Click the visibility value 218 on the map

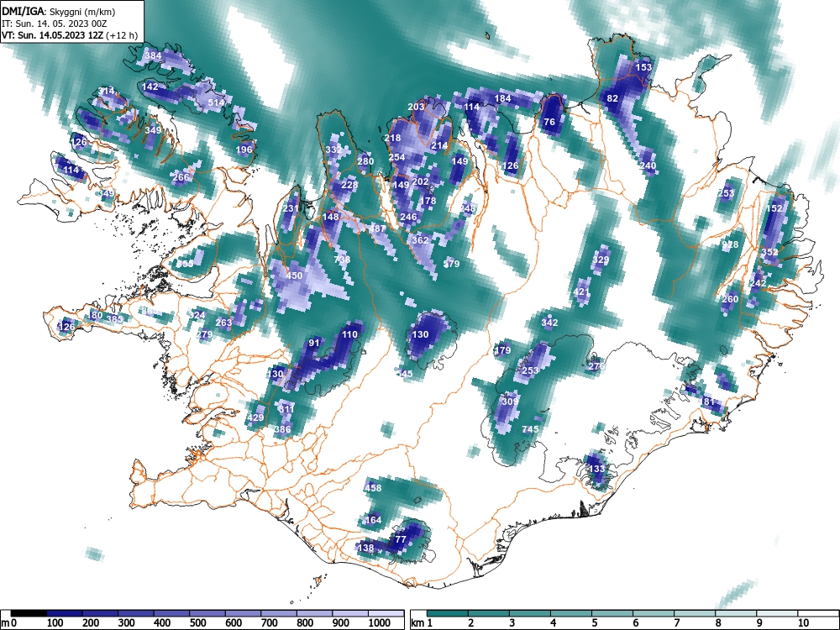pos(392,138)
